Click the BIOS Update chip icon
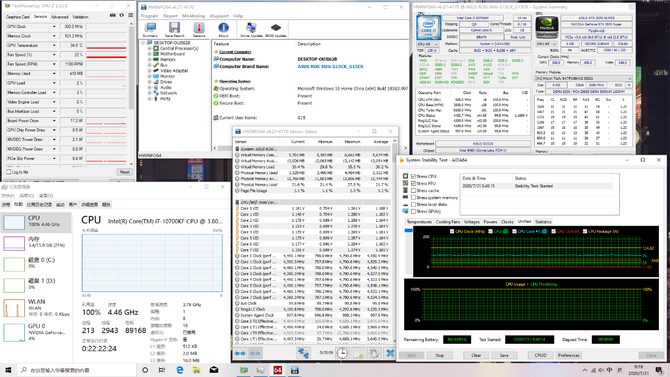Image resolution: width=670 pixels, height=377 pixels. coord(276,28)
